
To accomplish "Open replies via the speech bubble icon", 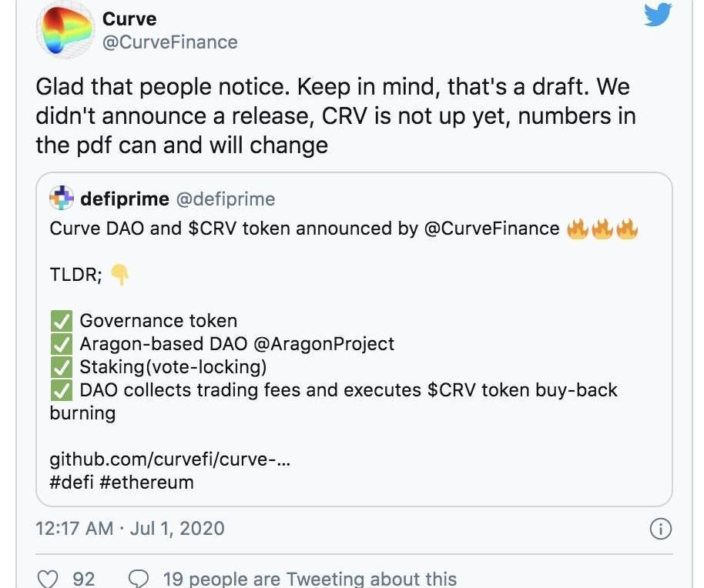I will [x=139, y=579].
